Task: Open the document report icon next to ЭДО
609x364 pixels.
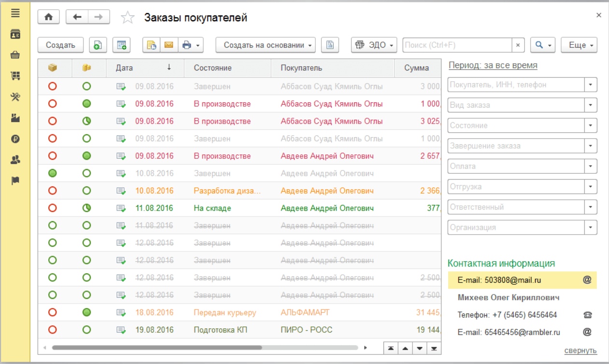Action: 330,45
